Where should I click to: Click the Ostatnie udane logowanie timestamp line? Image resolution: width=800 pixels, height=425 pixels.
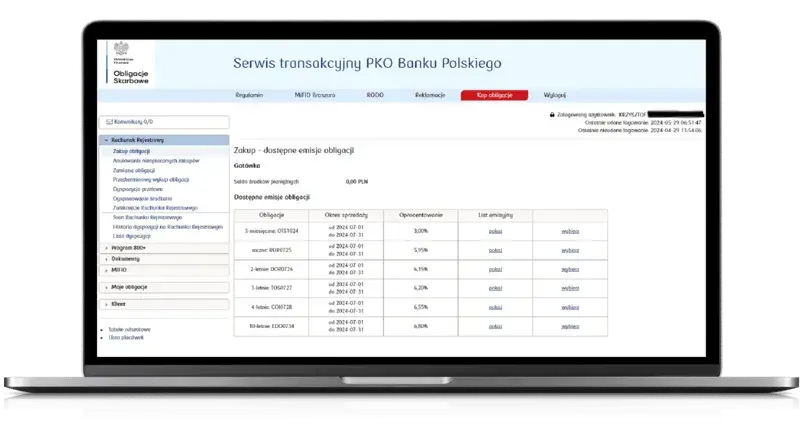tap(643, 123)
